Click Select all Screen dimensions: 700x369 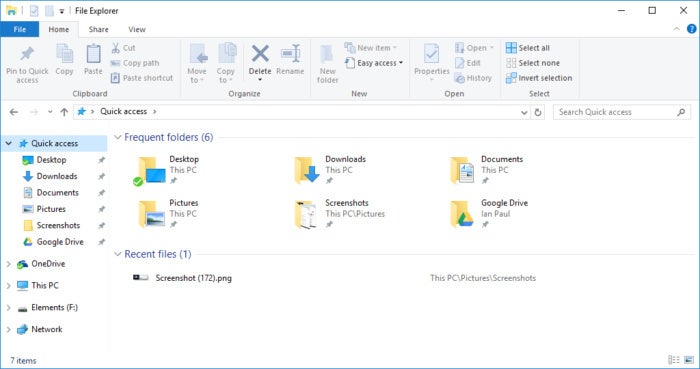(528, 48)
